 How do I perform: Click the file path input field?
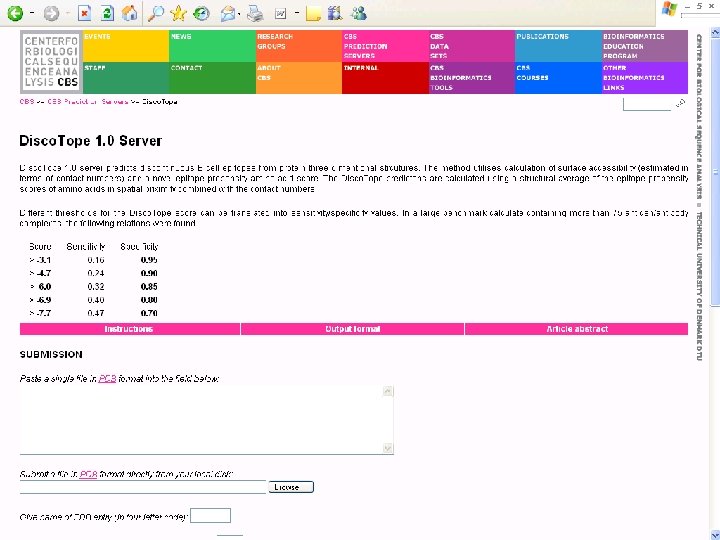point(143,487)
